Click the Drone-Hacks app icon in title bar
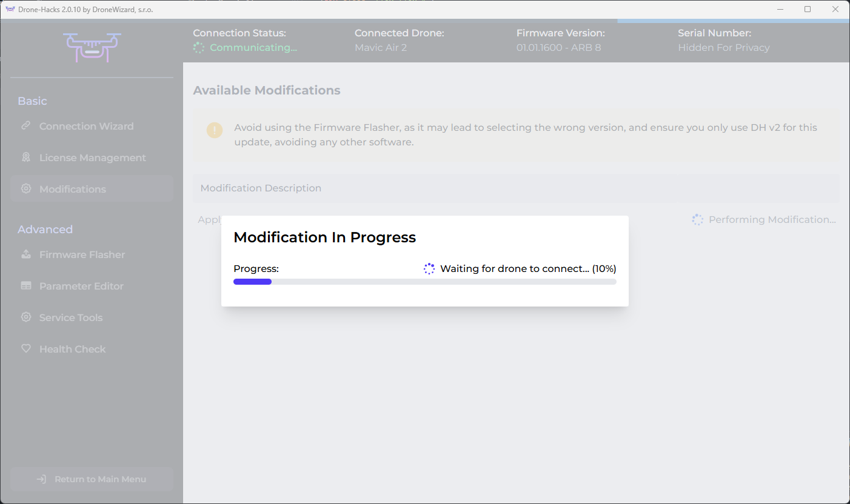 click(10, 9)
